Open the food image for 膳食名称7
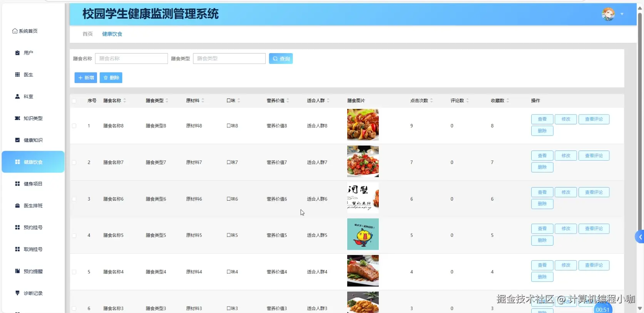 tap(363, 161)
